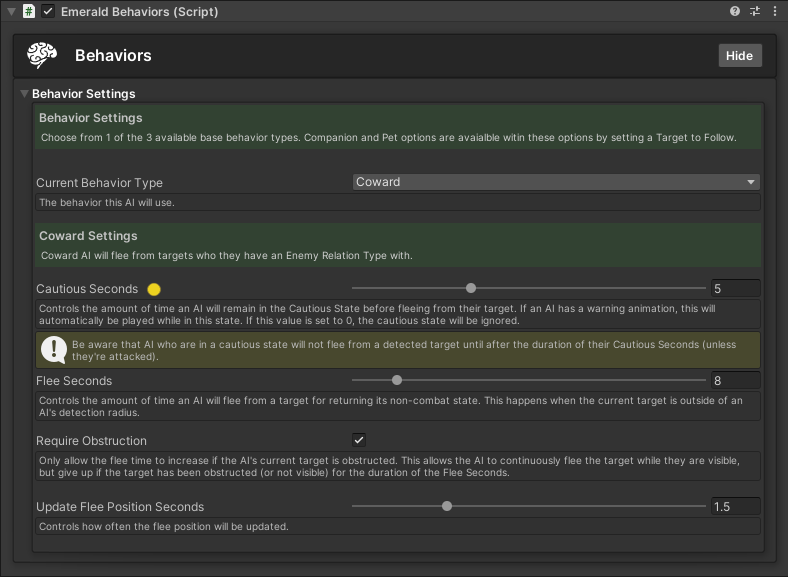The image size is (788, 577).
Task: Click the brain Behaviors icon
Action: [42, 55]
